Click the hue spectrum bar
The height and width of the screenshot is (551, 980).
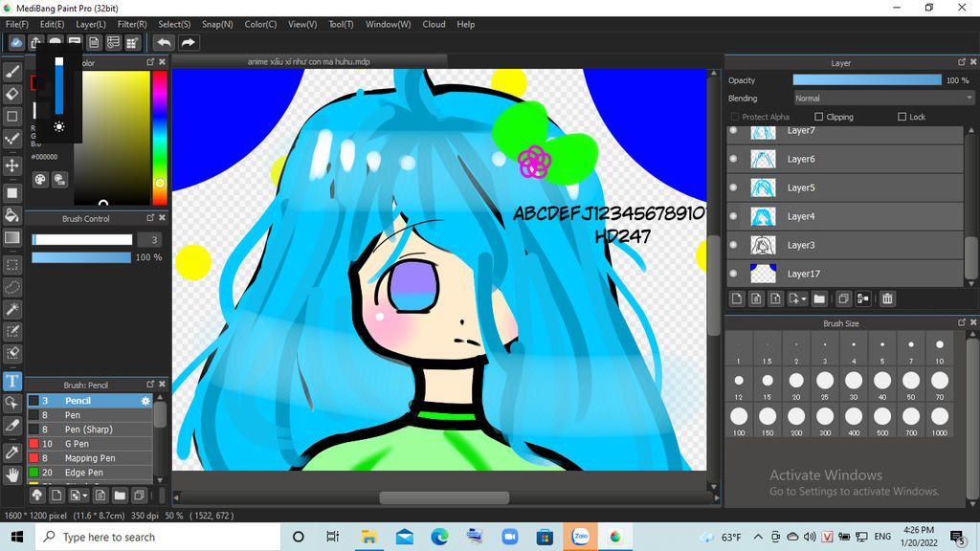160,138
